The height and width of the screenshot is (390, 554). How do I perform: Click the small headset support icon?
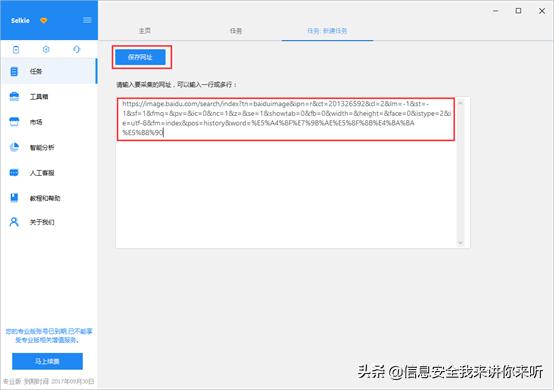click(76, 49)
